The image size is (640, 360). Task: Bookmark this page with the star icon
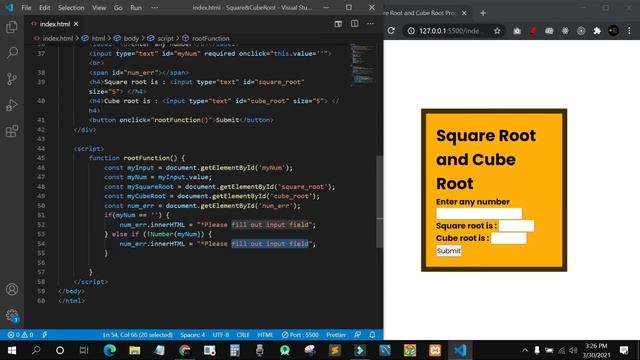tap(497, 31)
